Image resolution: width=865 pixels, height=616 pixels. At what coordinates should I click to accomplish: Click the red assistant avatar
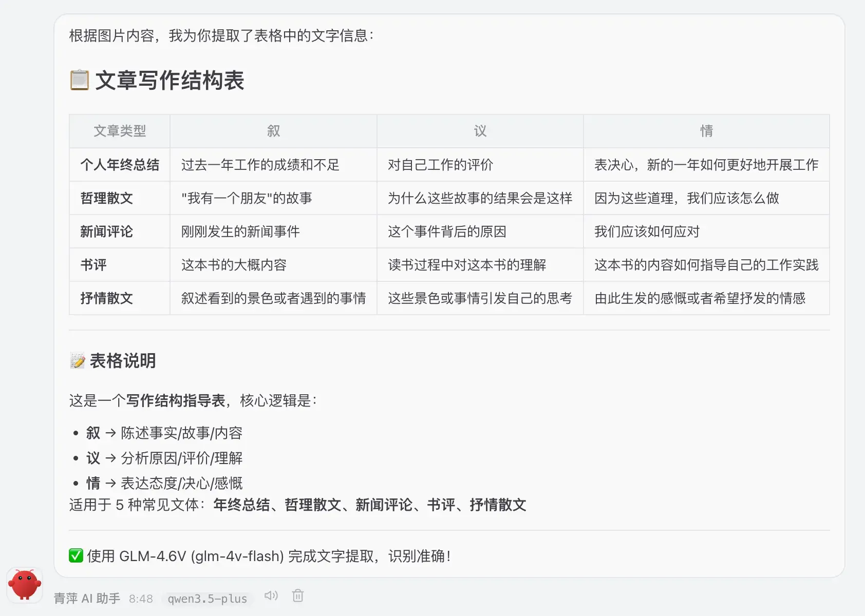coord(24,585)
